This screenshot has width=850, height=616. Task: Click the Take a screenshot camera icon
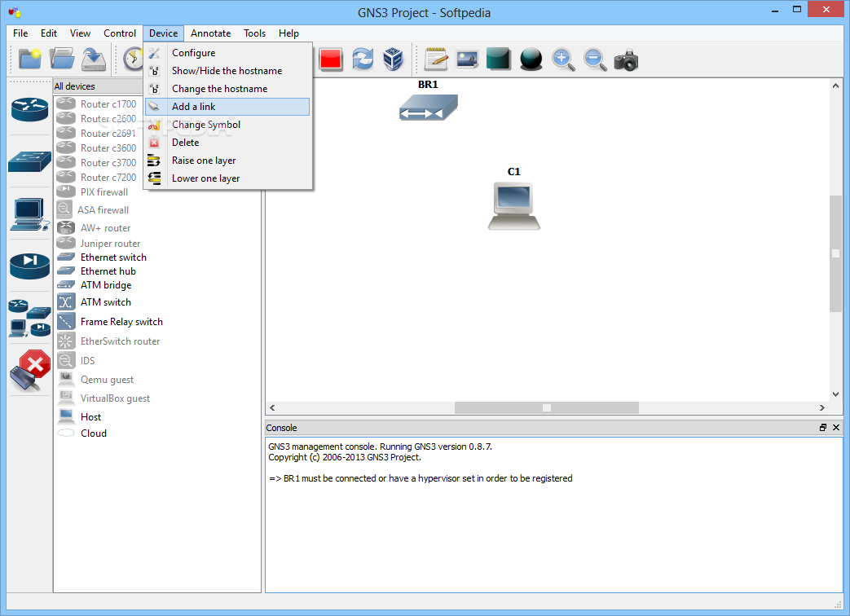click(x=626, y=59)
